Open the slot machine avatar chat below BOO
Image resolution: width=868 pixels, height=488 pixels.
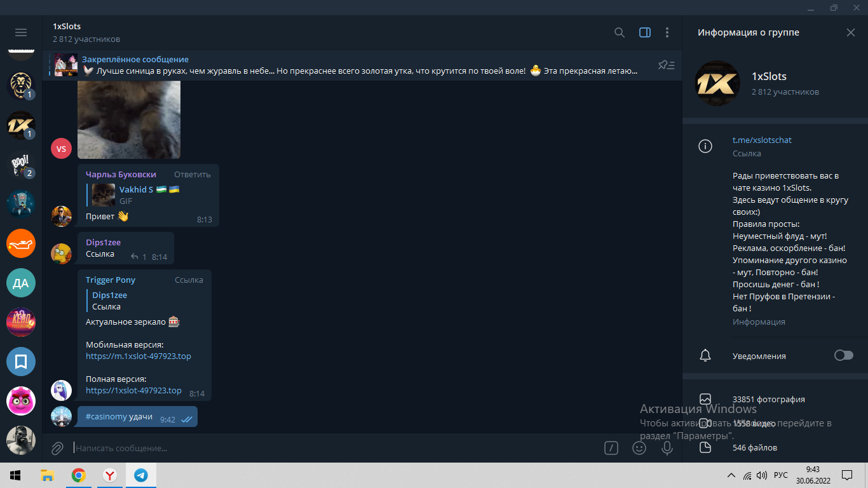(x=21, y=204)
